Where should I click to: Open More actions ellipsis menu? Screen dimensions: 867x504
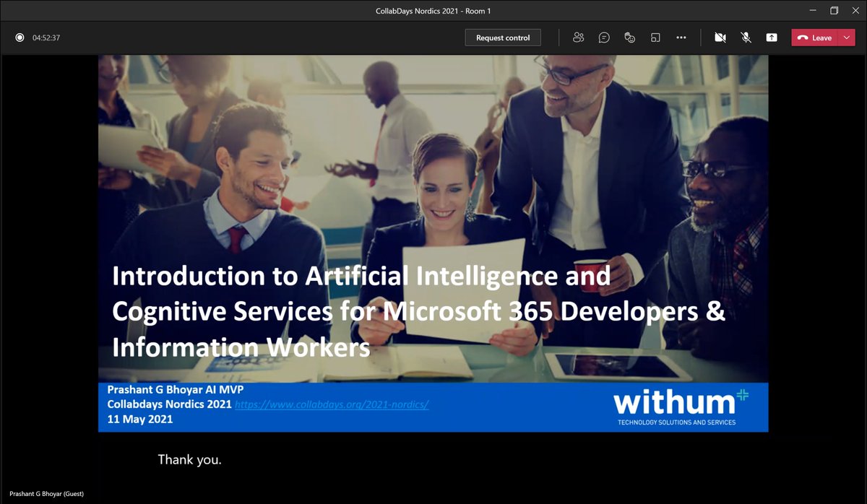click(x=681, y=38)
